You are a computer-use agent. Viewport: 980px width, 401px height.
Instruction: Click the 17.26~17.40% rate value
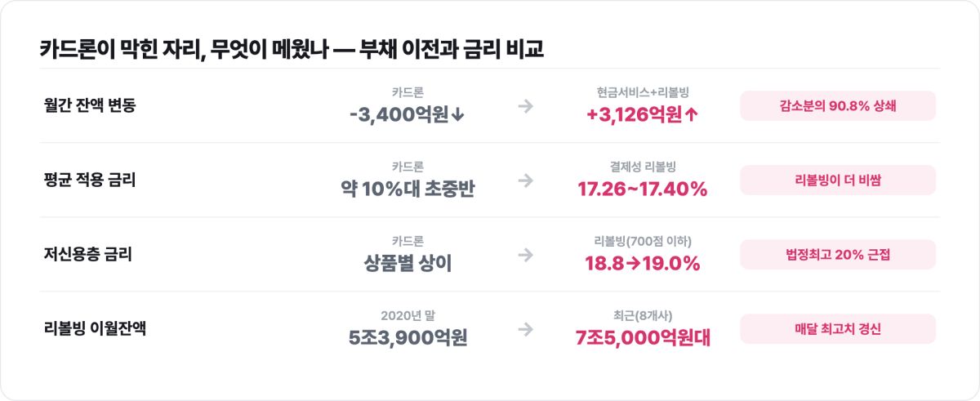point(643,189)
